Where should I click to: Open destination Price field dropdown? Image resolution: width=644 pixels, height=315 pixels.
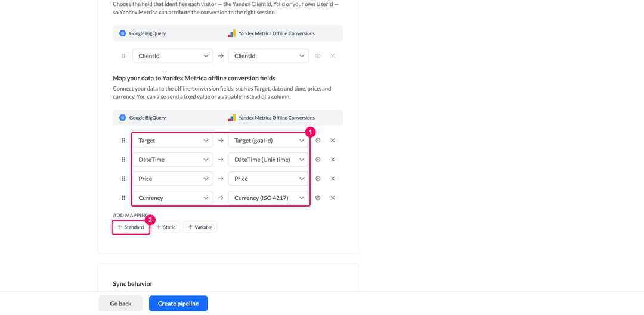(x=268, y=179)
